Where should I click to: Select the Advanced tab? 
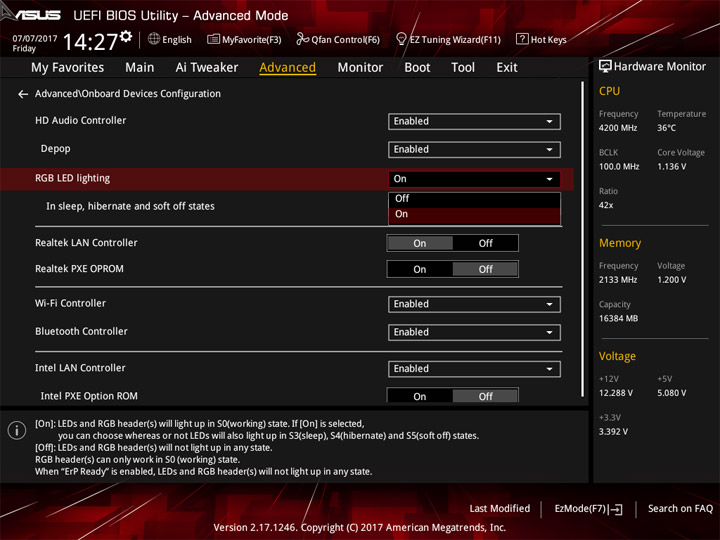[x=287, y=68]
